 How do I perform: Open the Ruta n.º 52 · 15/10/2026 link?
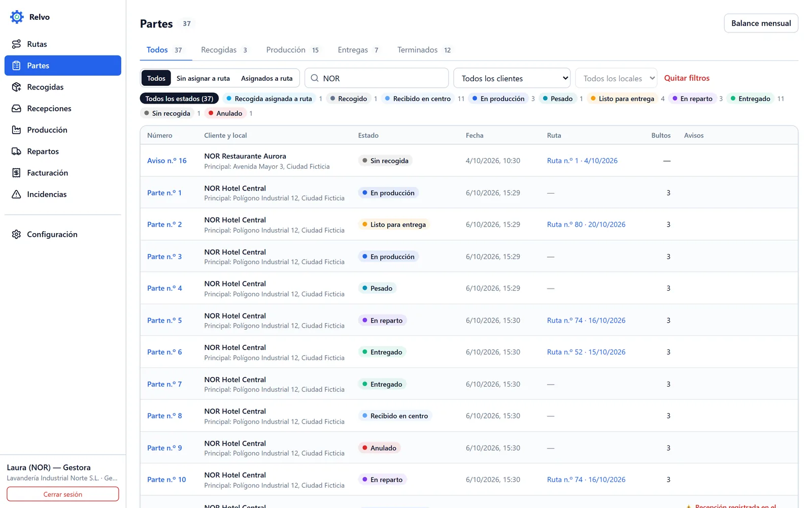586,352
